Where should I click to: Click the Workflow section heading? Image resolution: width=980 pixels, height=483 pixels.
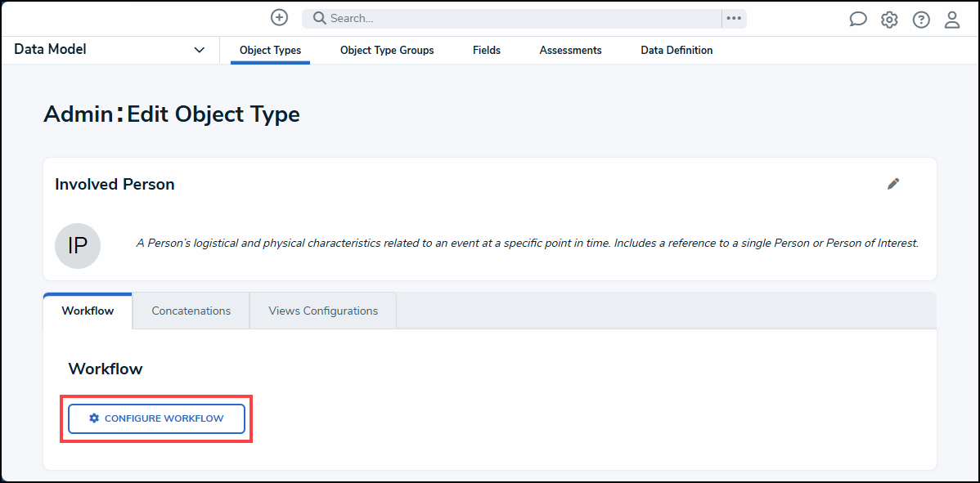[105, 369]
